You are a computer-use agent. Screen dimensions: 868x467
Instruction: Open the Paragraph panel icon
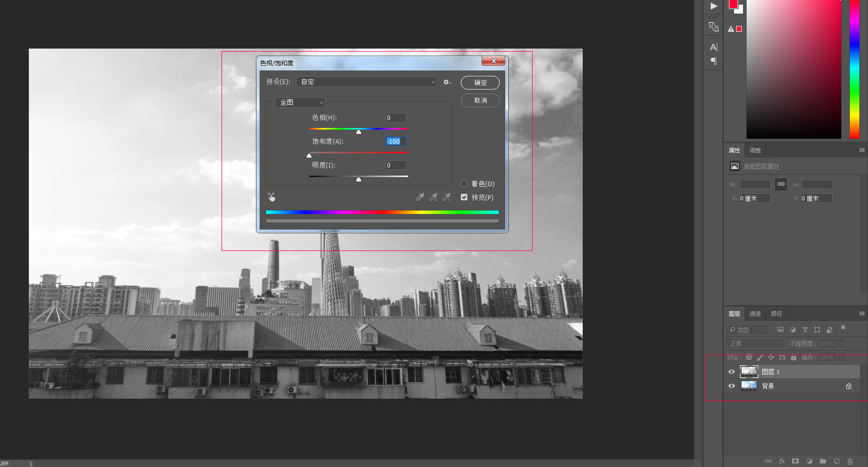click(x=714, y=61)
